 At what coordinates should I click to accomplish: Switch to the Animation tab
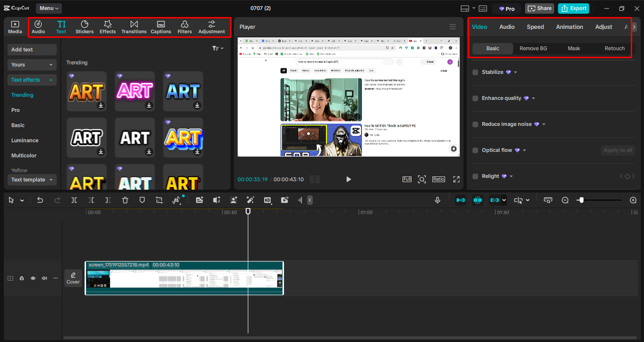pos(569,27)
